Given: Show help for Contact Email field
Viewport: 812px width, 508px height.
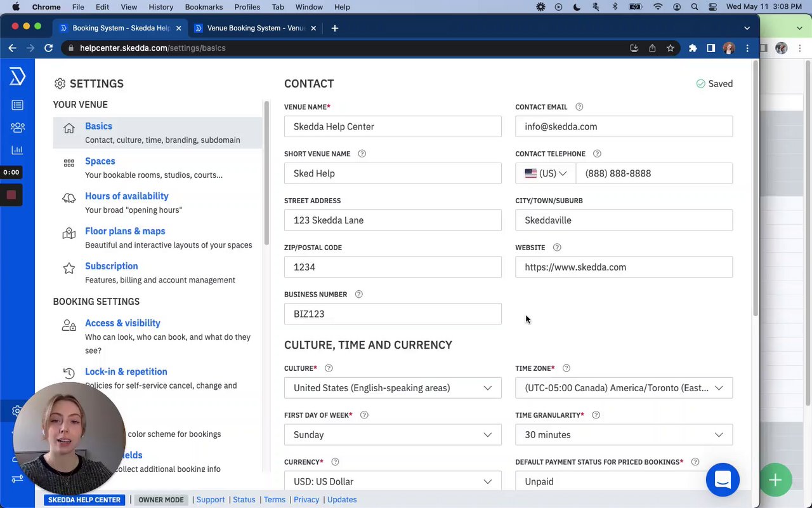Looking at the screenshot, I should click(579, 107).
